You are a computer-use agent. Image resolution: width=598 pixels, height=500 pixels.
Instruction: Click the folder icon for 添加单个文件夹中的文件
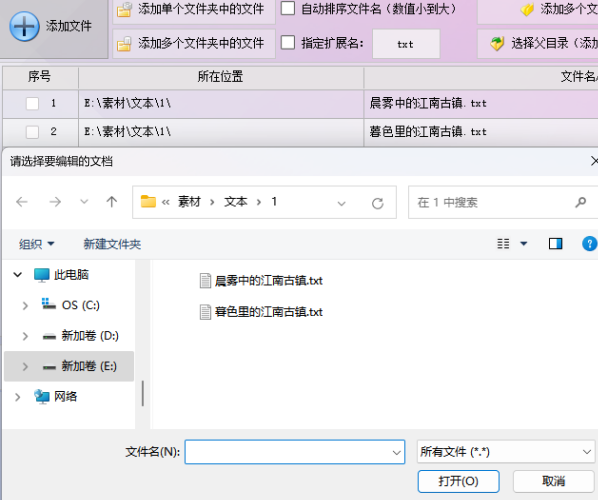pos(124,10)
